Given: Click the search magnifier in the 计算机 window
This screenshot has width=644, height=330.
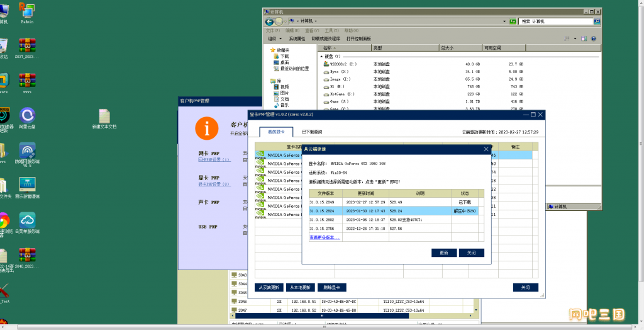Looking at the screenshot, I should [x=597, y=21].
